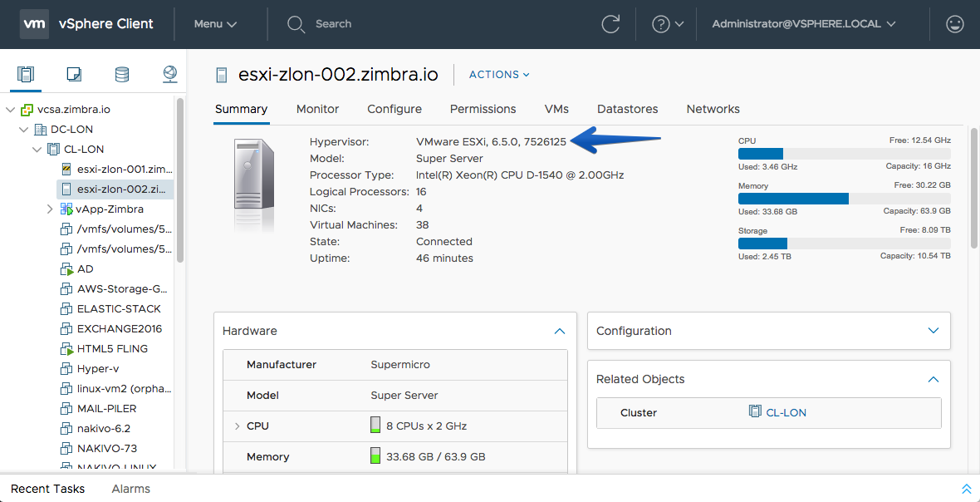Screen dimensions: 980x502
Task: Collapse the DC-LON datacenter node
Action: [x=24, y=130]
